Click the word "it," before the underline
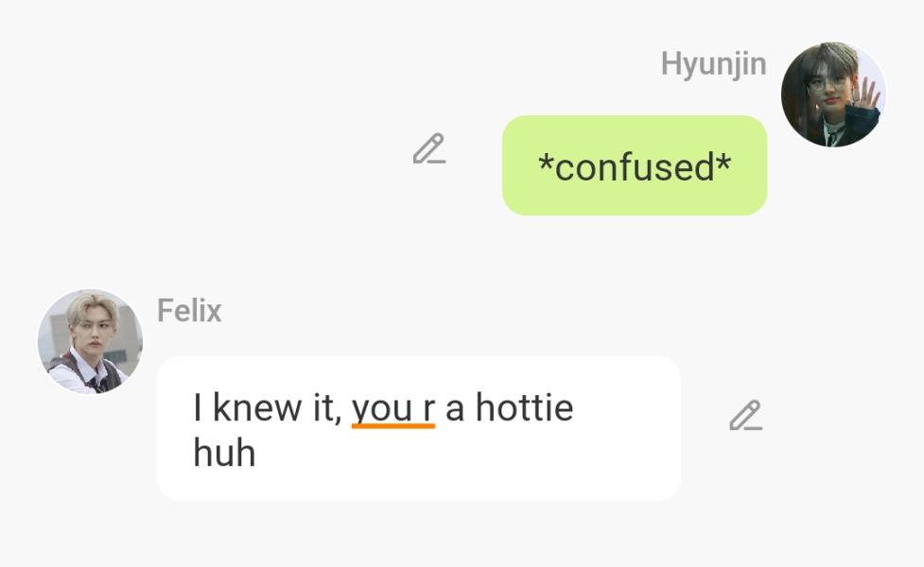This screenshot has height=567, width=924. click(327, 408)
